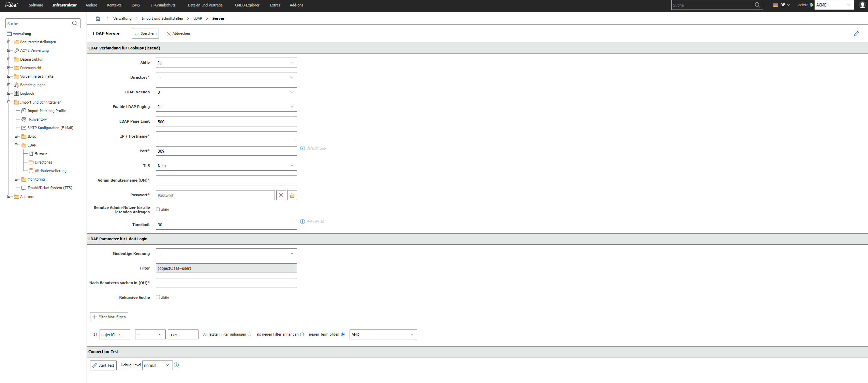Screen dimensions: 868x383
Task: Select neuen Term bilden radio
Action: pos(343,335)
